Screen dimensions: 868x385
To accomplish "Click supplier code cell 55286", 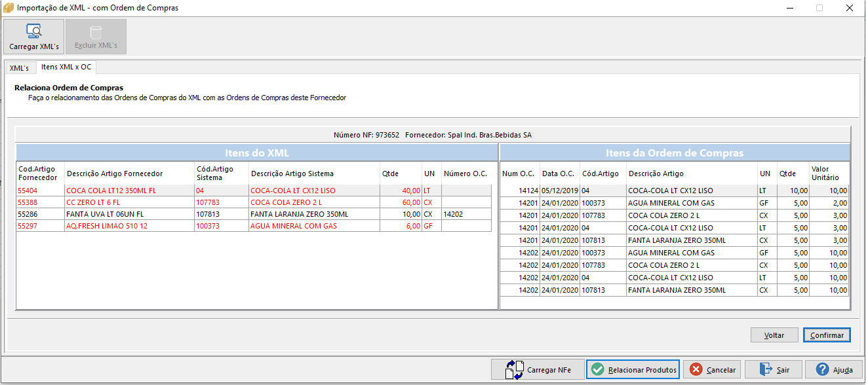I will [x=40, y=214].
